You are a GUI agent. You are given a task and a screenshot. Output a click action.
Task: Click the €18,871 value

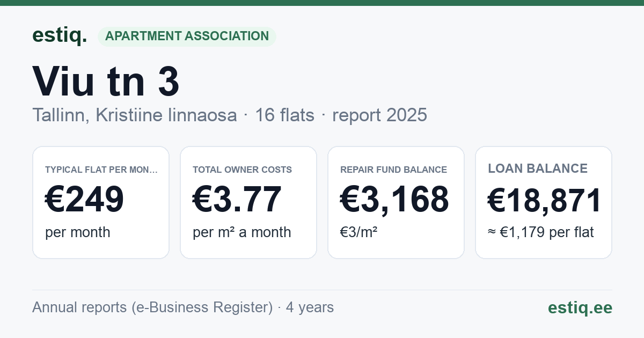tap(545, 200)
